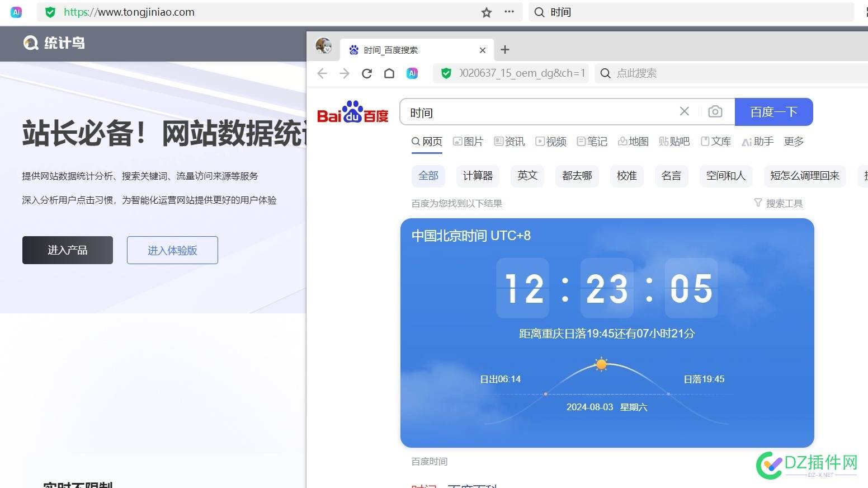
Task: Click the 12 hours digit card
Action: [x=523, y=288]
